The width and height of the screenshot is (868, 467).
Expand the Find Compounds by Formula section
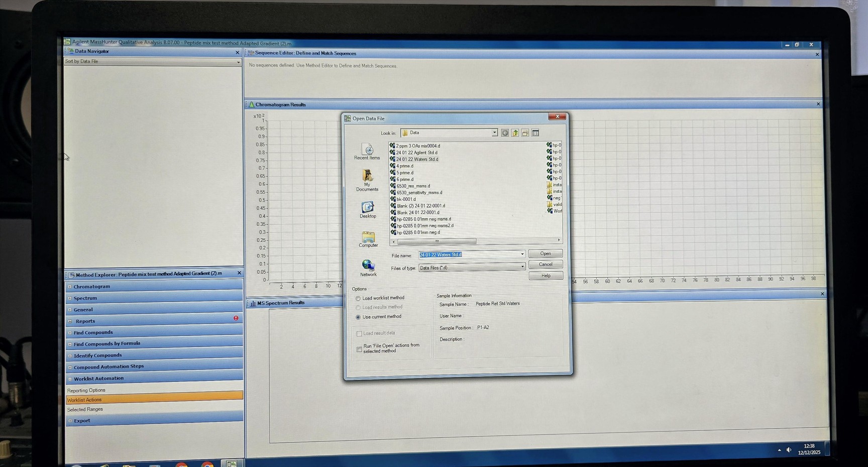click(x=70, y=343)
